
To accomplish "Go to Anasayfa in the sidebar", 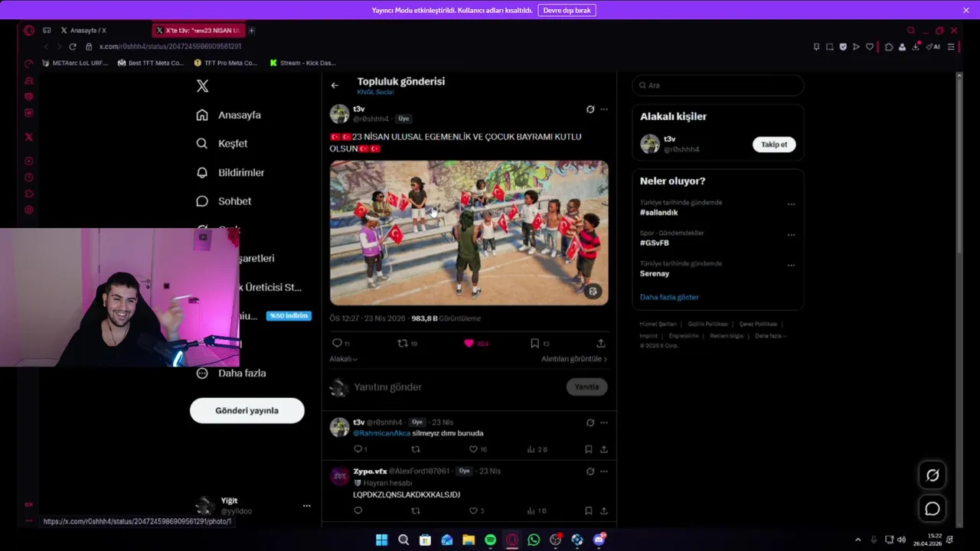I will coord(229,115).
